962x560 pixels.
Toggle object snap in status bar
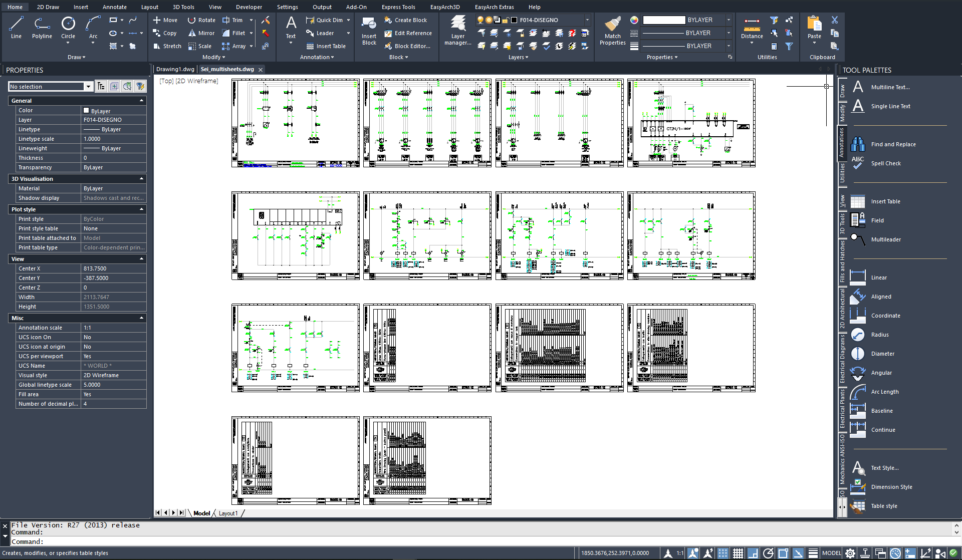783,553
